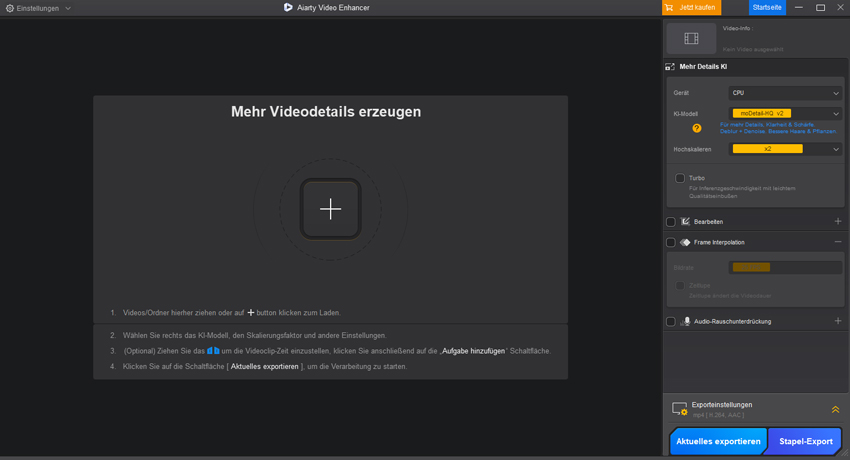Open the Hochskalieren x2 dropdown
This screenshot has height=460, width=850.
tap(785, 149)
